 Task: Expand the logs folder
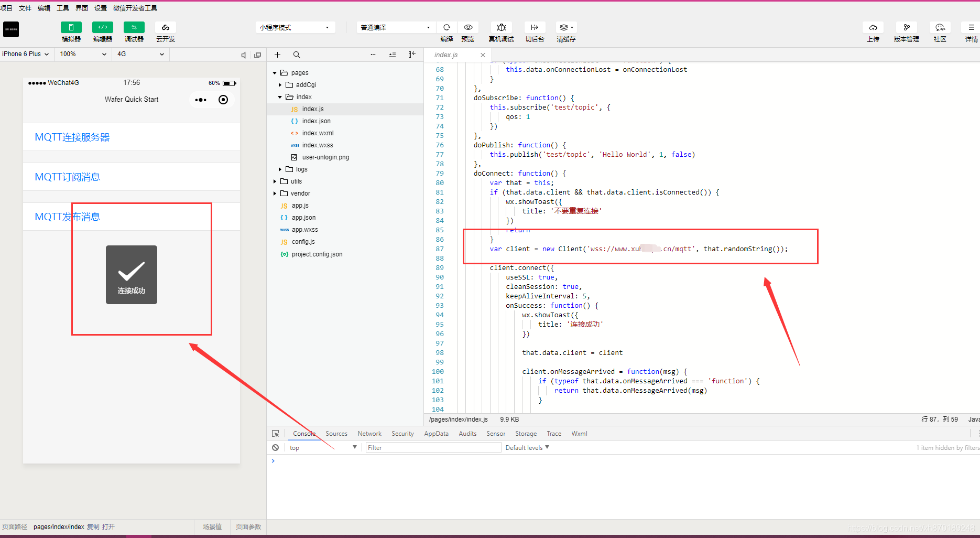[x=280, y=169]
